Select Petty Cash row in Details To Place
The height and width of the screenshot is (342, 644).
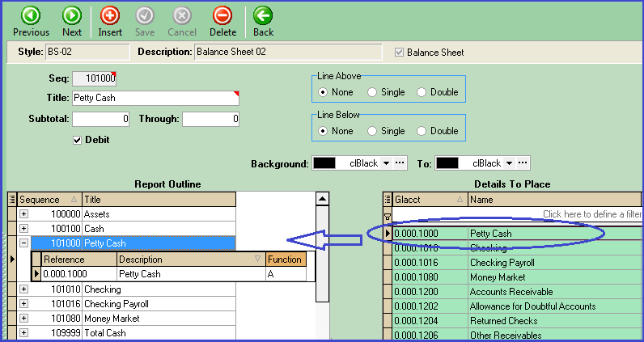tap(517, 234)
